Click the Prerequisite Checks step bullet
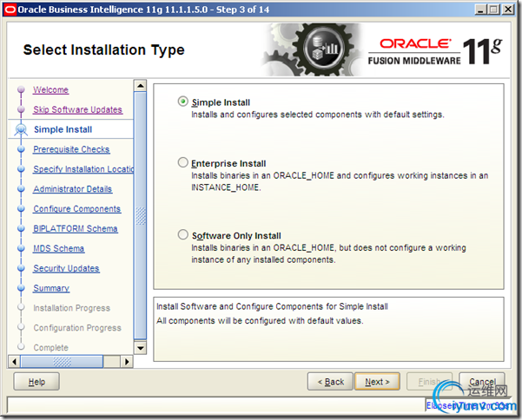The image size is (522, 420). tap(22, 149)
